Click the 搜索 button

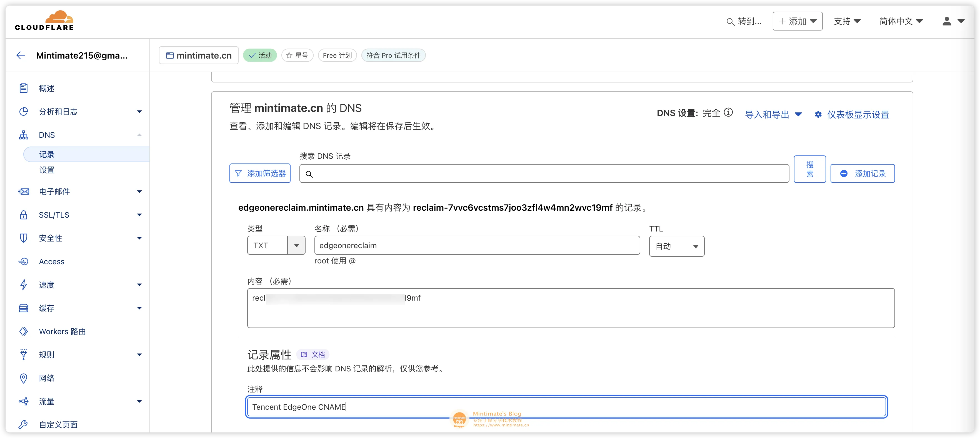pos(809,169)
